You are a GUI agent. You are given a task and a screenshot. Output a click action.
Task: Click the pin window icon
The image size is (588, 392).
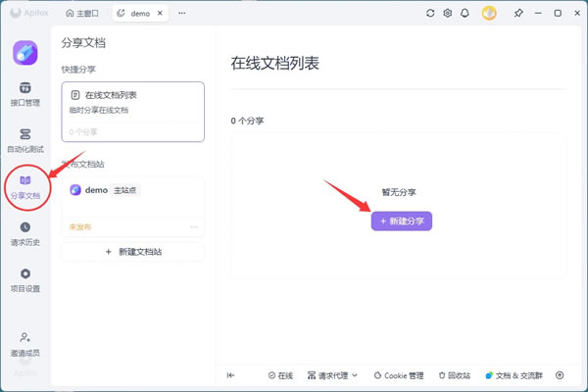[518, 13]
